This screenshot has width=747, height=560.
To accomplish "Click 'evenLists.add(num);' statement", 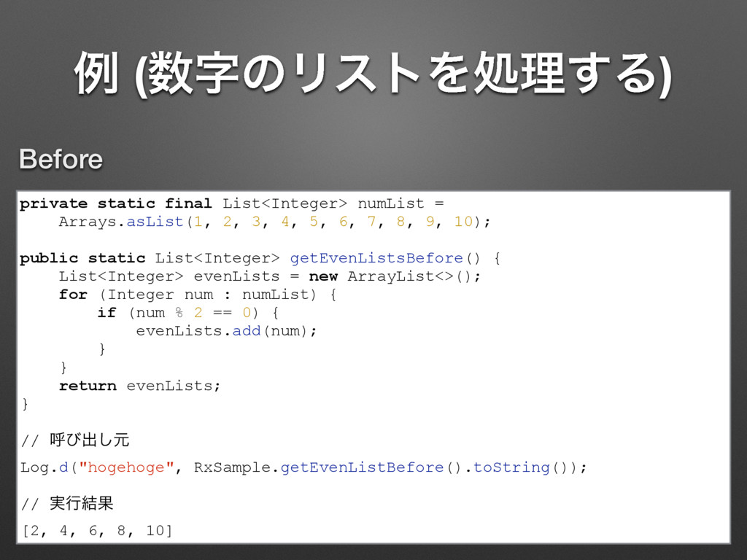I will [x=226, y=331].
